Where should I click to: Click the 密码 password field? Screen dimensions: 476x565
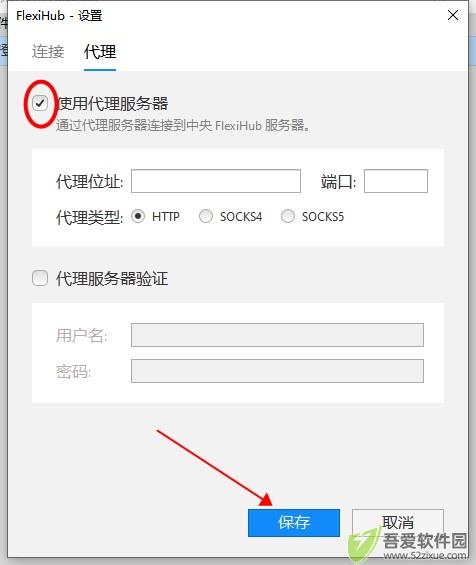[277, 371]
